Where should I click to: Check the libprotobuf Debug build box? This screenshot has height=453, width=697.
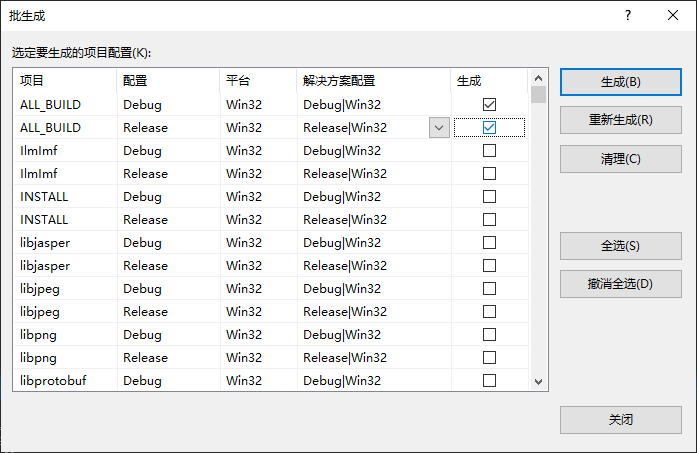(489, 380)
